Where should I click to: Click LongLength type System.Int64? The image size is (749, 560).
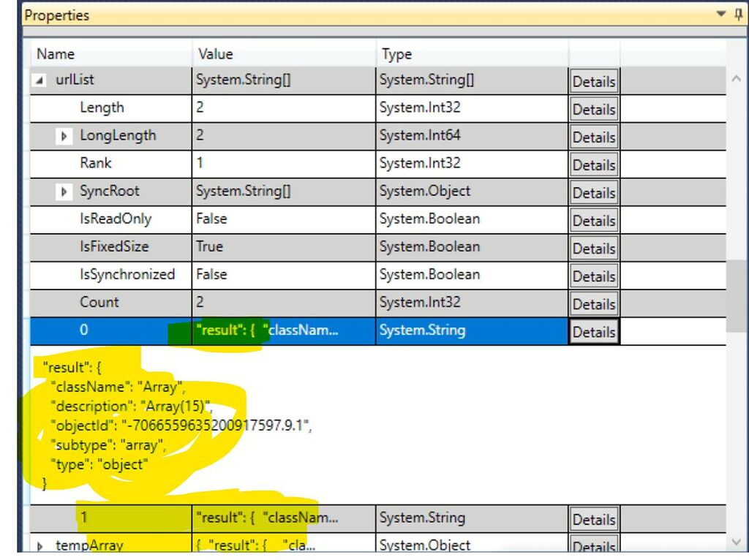point(420,135)
